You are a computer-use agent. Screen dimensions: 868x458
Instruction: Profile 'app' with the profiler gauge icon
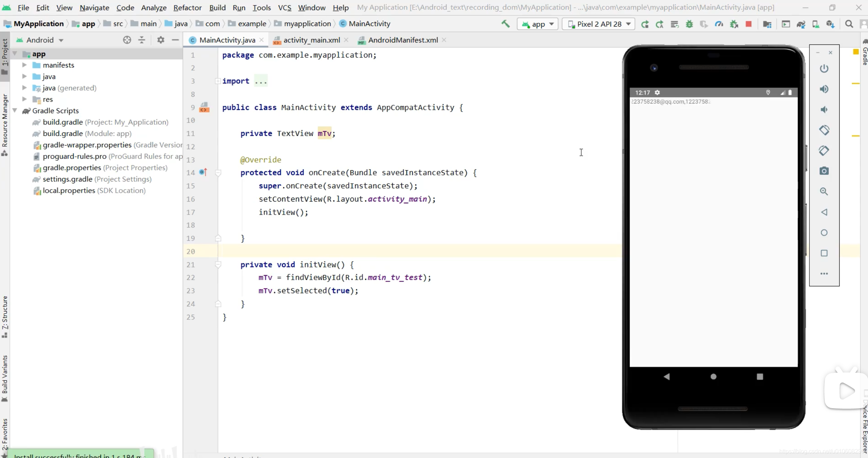coord(719,24)
